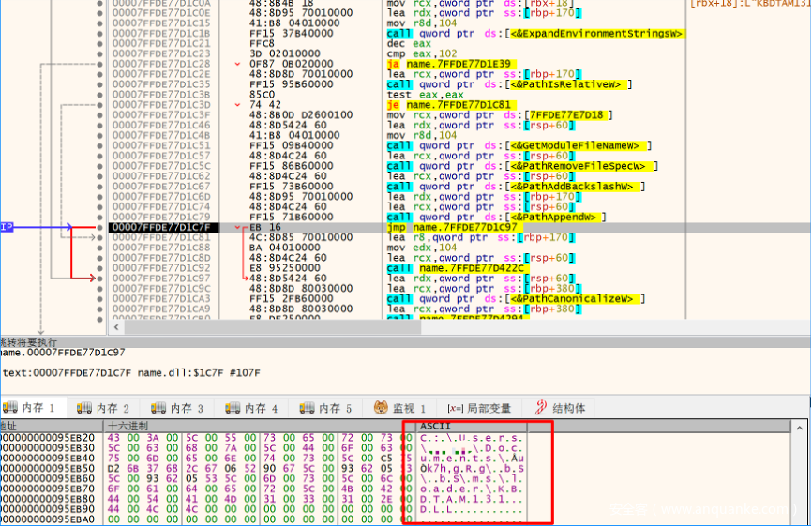Click the jump arrow marker beside 0F87 bytes
The width and height of the screenshot is (812, 527).
[x=238, y=64]
